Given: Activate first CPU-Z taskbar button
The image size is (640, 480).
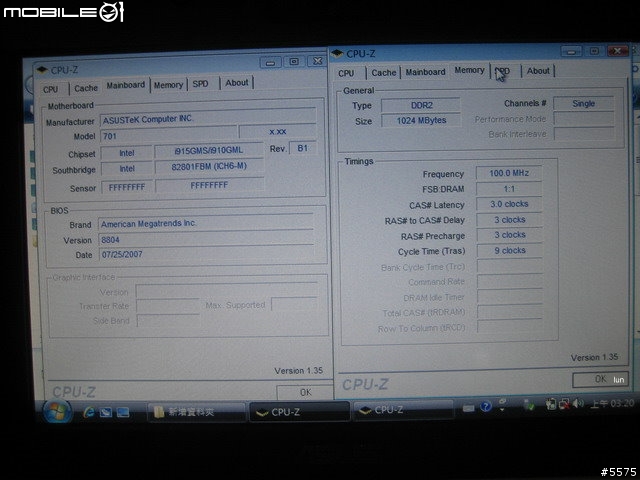Looking at the screenshot, I should pyautogui.click(x=299, y=412).
